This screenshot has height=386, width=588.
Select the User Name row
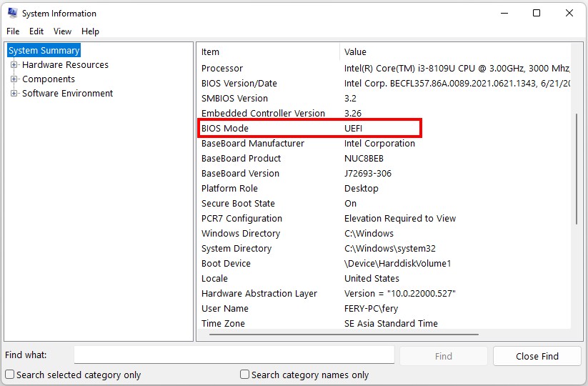click(384, 308)
